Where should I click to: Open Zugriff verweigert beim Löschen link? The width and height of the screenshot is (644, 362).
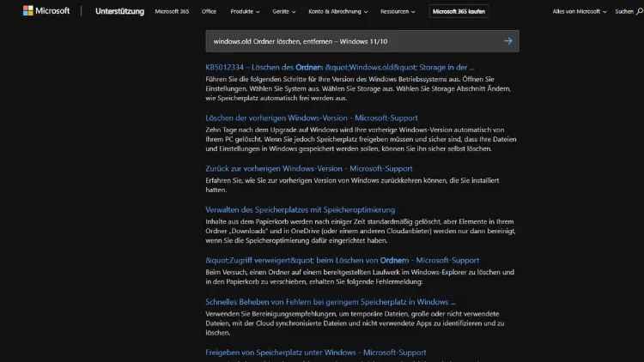point(342,260)
